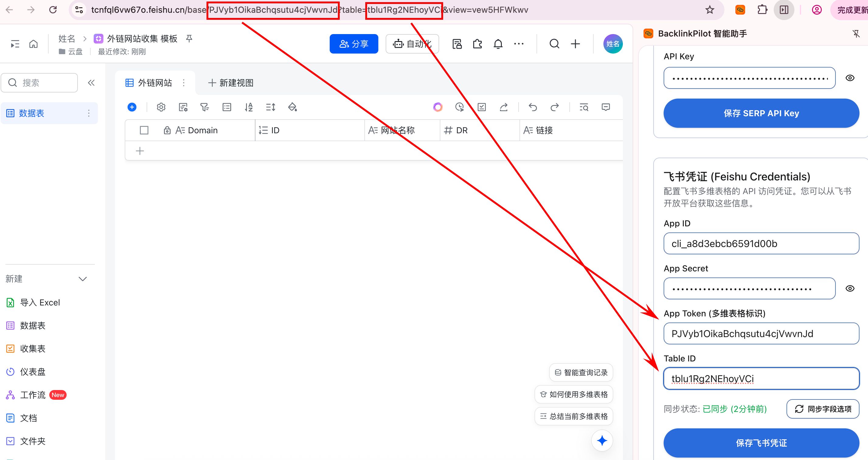Open fill color paint bucket icon
The width and height of the screenshot is (868, 460).
pyautogui.click(x=293, y=107)
